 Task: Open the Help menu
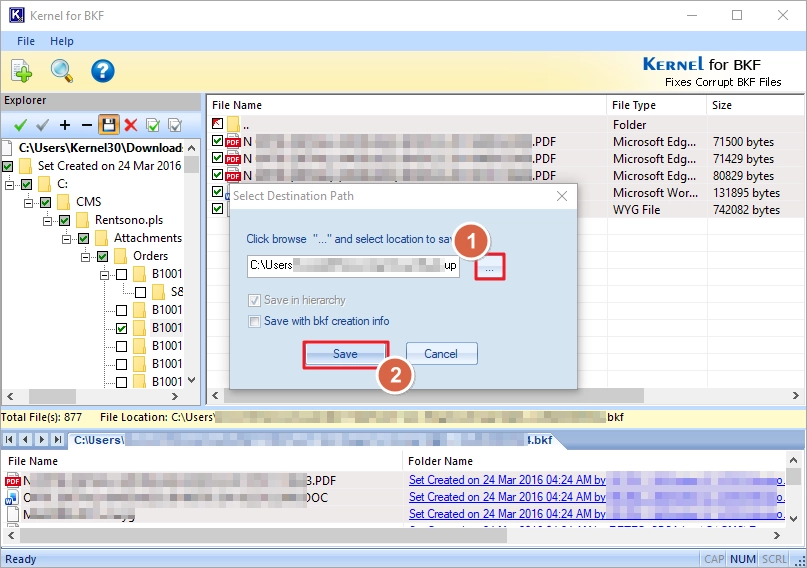coord(62,41)
